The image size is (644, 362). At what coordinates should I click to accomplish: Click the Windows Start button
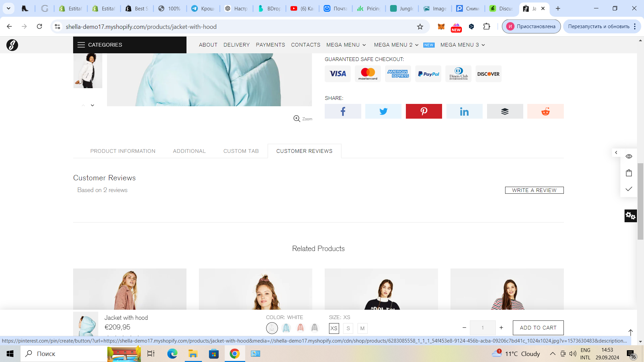(10, 354)
